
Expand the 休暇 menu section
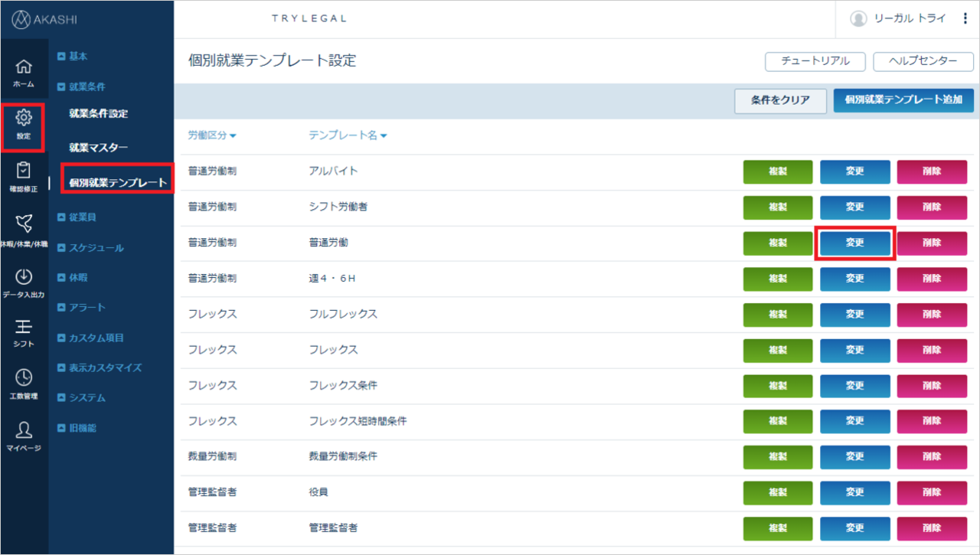click(73, 277)
